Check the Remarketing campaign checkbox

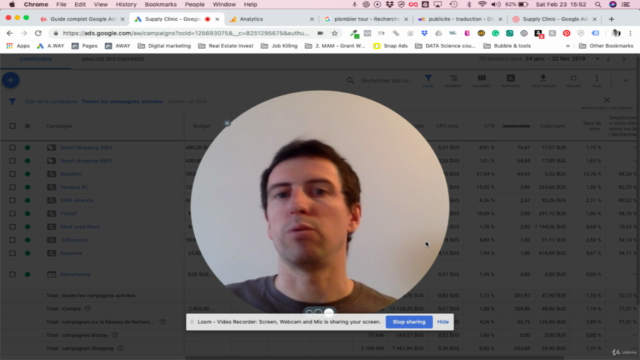(x=12, y=274)
